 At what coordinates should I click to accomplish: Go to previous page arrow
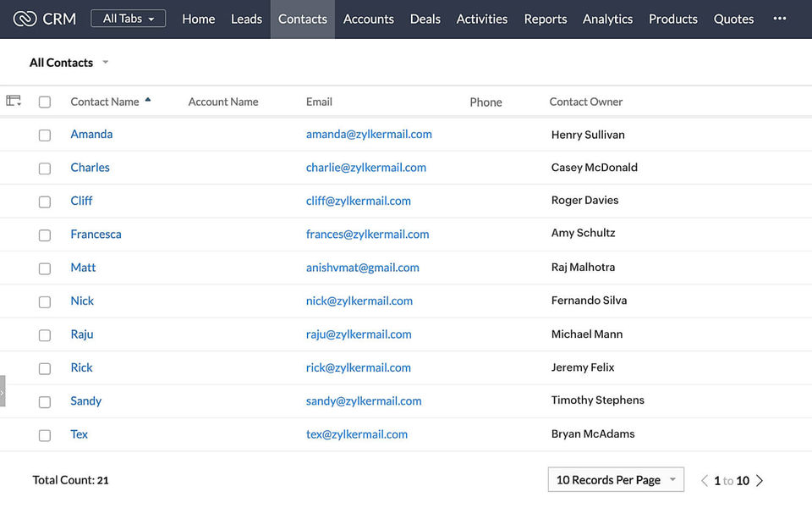[704, 480]
